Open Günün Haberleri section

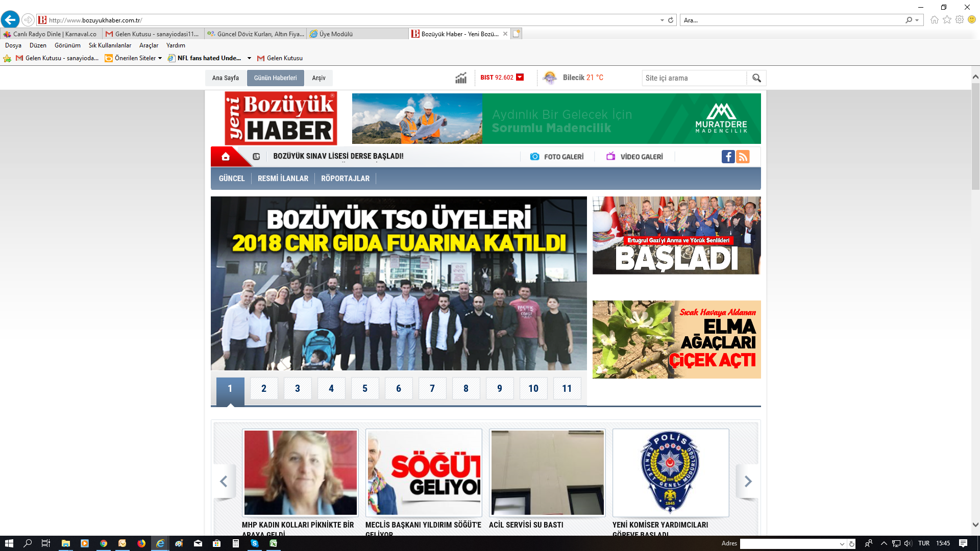pyautogui.click(x=276, y=78)
